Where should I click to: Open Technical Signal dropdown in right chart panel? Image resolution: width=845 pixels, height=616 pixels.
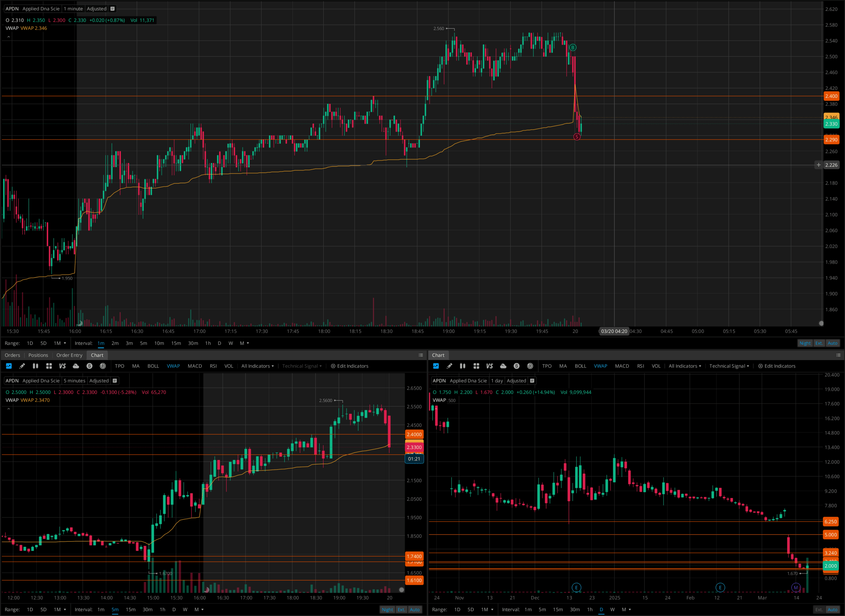point(729,366)
